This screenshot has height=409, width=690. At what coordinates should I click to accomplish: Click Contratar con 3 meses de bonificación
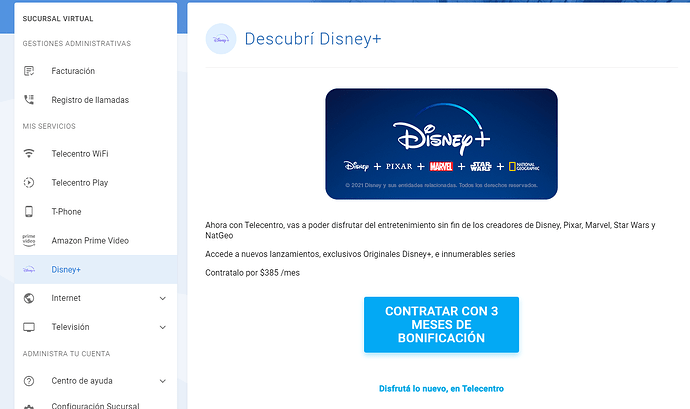coord(441,324)
